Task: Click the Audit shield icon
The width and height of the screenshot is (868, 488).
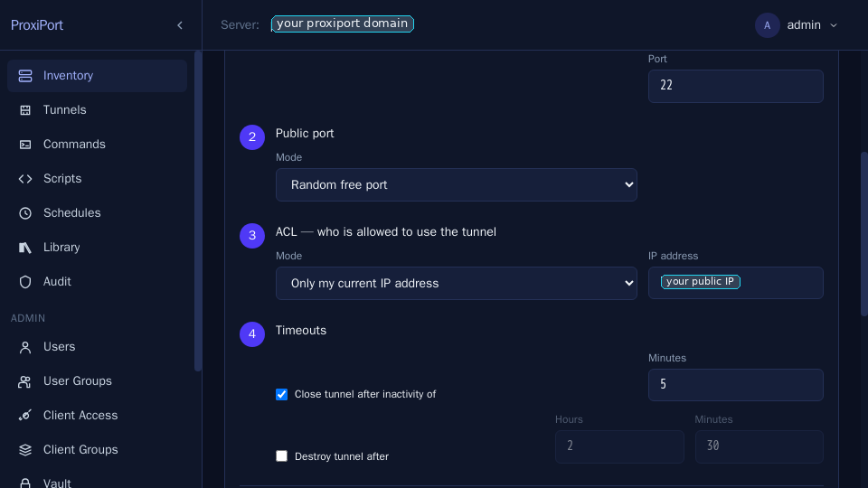Action: pos(25,282)
